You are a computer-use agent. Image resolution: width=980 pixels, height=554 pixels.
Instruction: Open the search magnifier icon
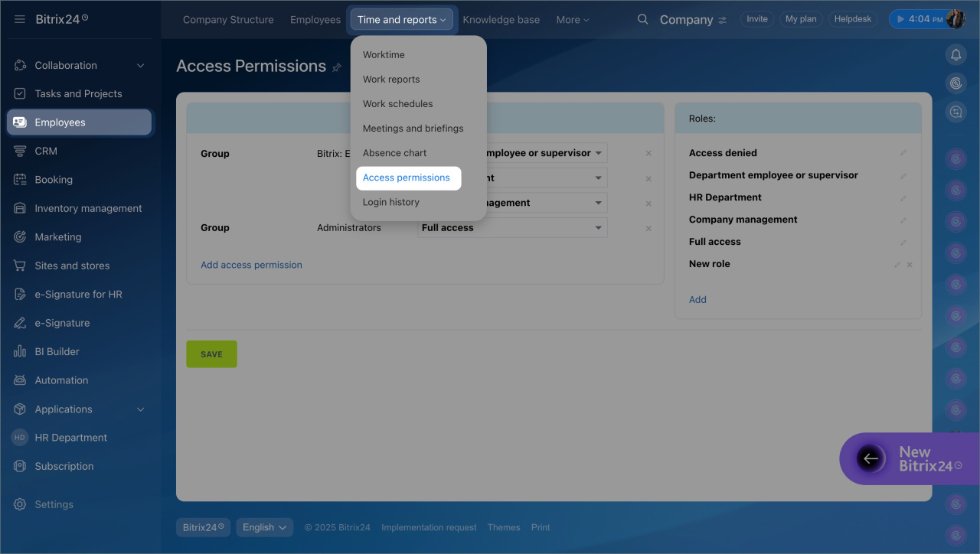pyautogui.click(x=643, y=19)
